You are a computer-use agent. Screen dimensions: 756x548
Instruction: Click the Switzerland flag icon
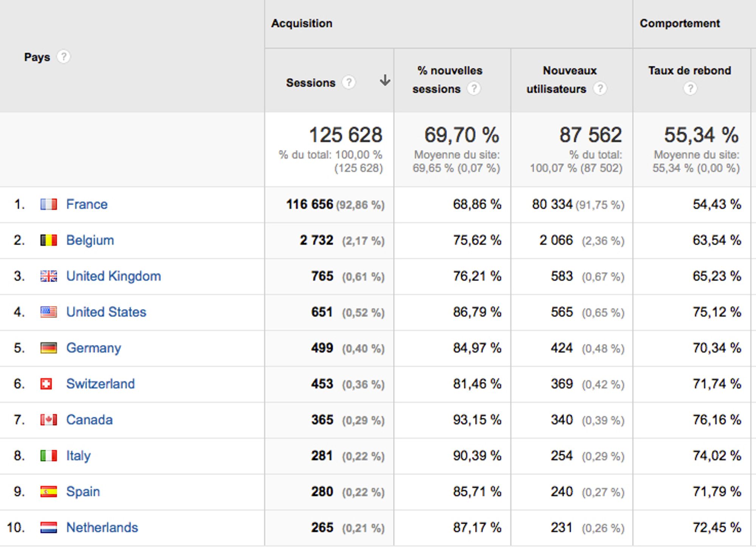tap(46, 384)
